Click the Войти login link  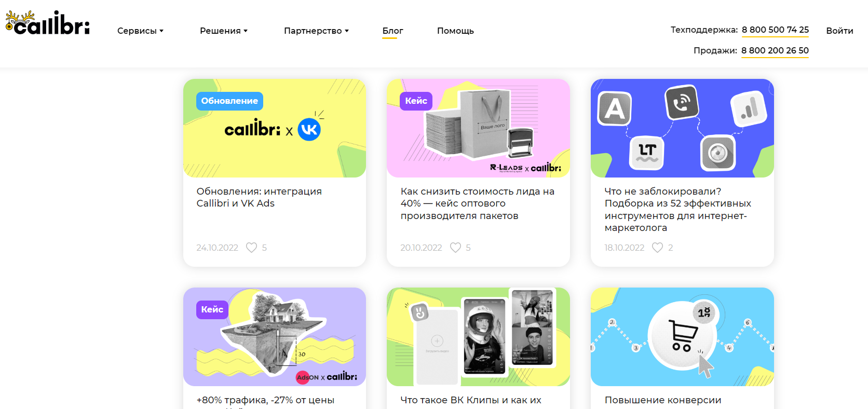[839, 31]
